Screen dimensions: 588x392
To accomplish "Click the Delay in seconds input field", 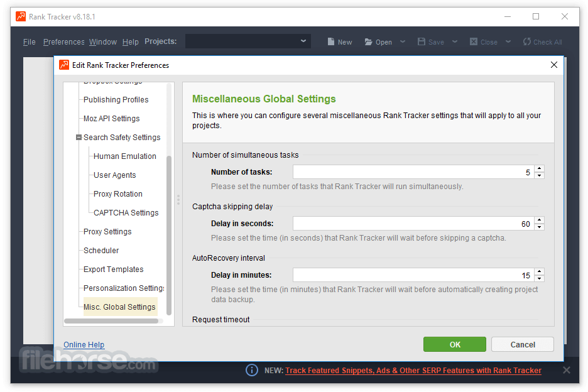I will coord(413,224).
